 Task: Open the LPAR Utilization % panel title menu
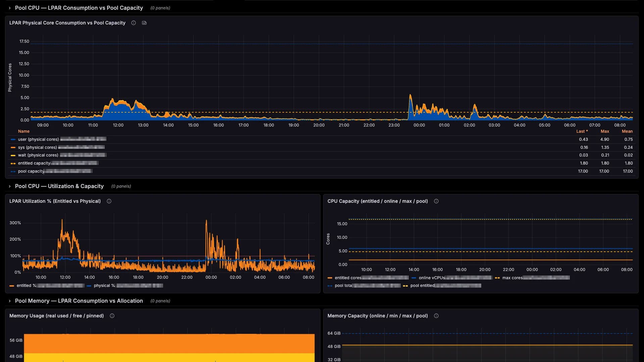55,201
